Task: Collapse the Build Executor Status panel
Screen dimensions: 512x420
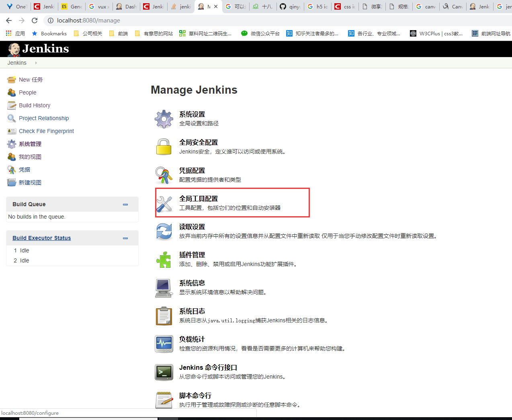Action: coord(125,238)
